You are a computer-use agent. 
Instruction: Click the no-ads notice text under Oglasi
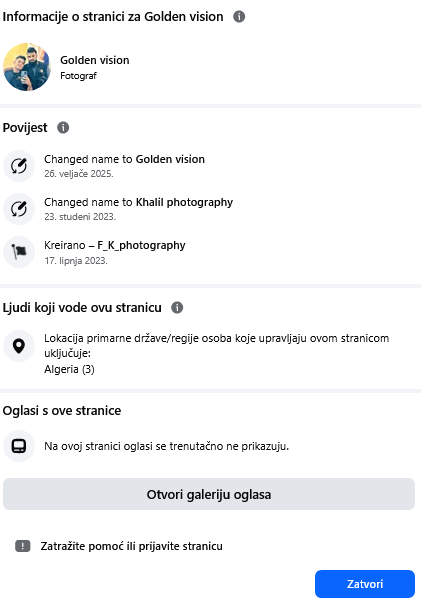(x=166, y=446)
